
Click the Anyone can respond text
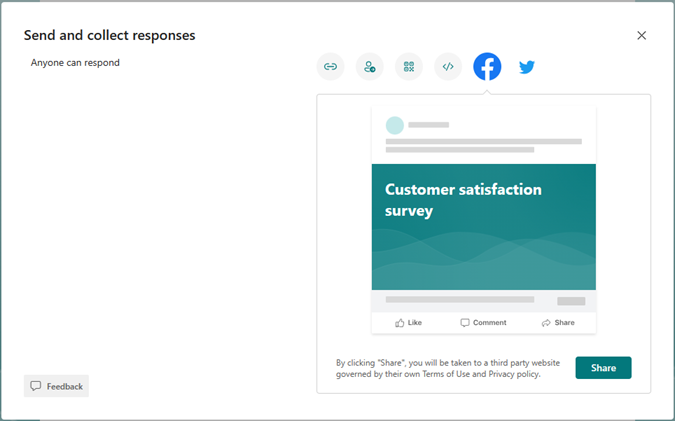[75, 62]
